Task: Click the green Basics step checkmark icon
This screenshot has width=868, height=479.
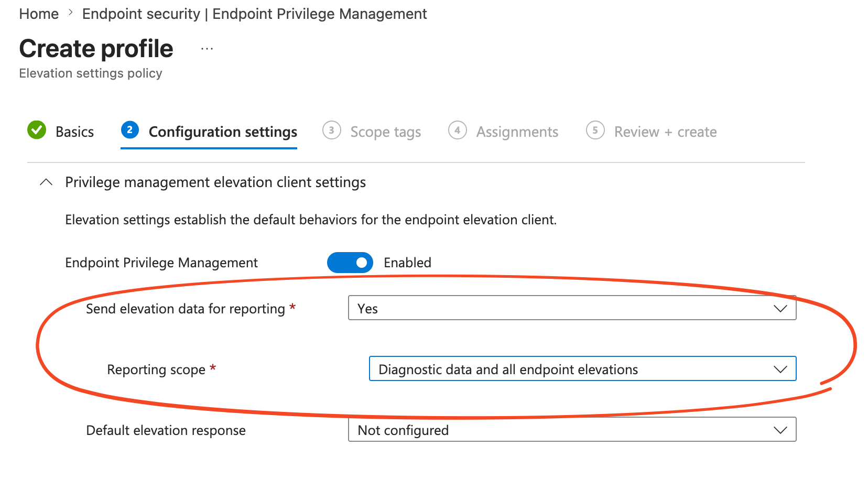Action: (37, 130)
